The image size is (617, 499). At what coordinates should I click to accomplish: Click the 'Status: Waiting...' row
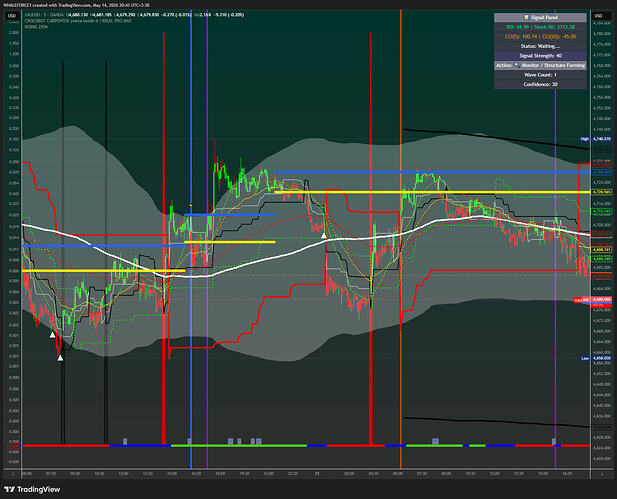click(540, 46)
